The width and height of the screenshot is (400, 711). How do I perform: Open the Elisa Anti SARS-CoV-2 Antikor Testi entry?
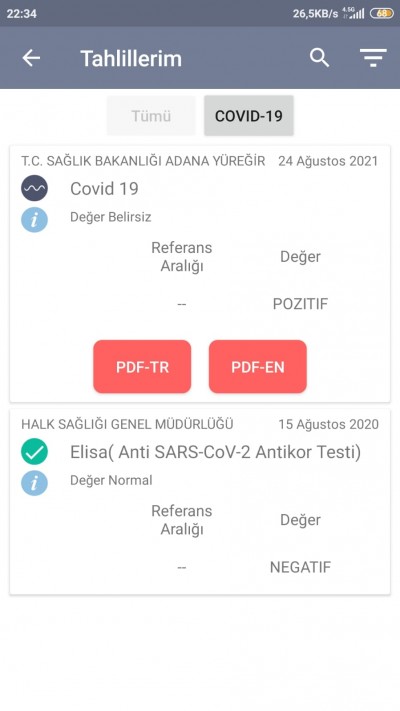pos(215,453)
